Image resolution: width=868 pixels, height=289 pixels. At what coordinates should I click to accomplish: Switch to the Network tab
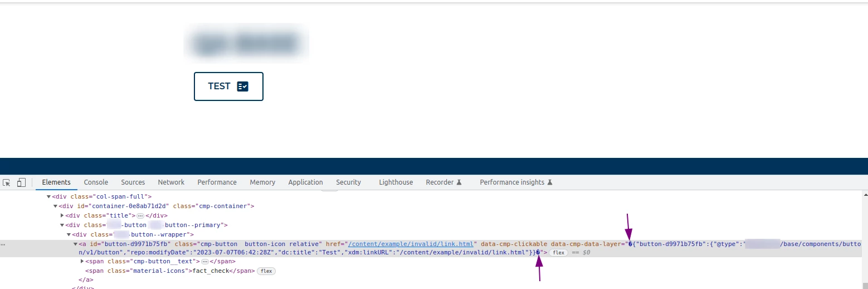point(171,182)
